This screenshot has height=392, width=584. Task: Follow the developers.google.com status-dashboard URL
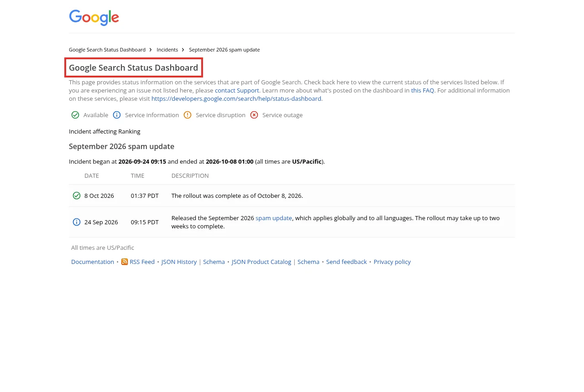point(236,98)
